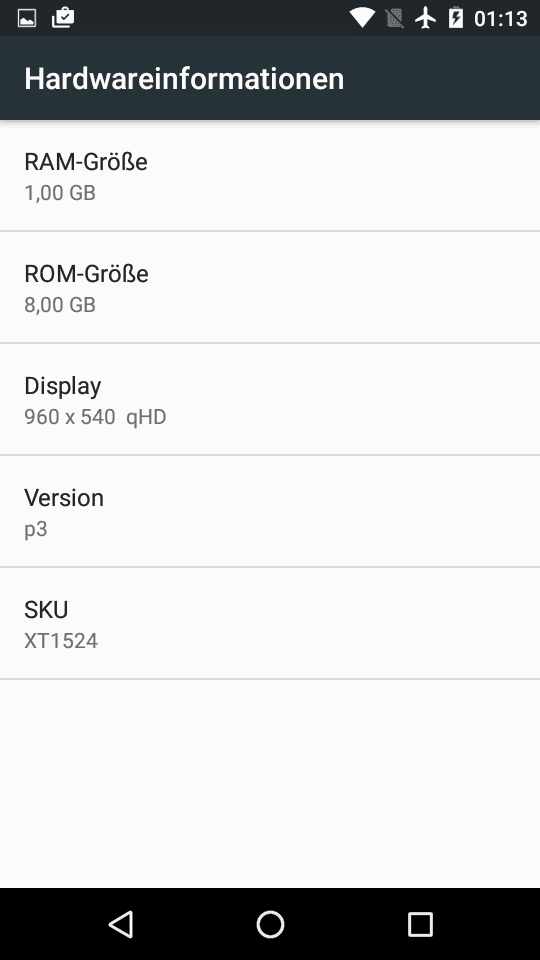Image resolution: width=540 pixels, height=960 pixels.
Task: Tap the briefcase checkmark notification icon
Action: tap(63, 18)
